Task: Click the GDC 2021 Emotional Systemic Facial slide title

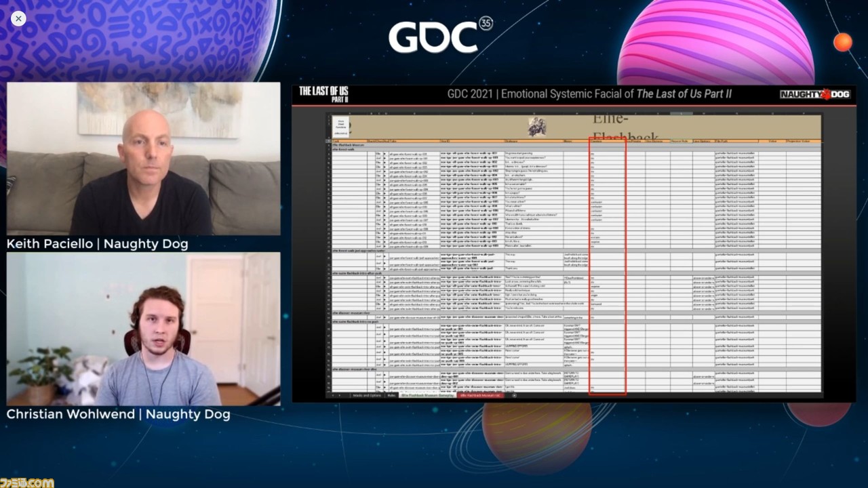Action: pyautogui.click(x=589, y=94)
